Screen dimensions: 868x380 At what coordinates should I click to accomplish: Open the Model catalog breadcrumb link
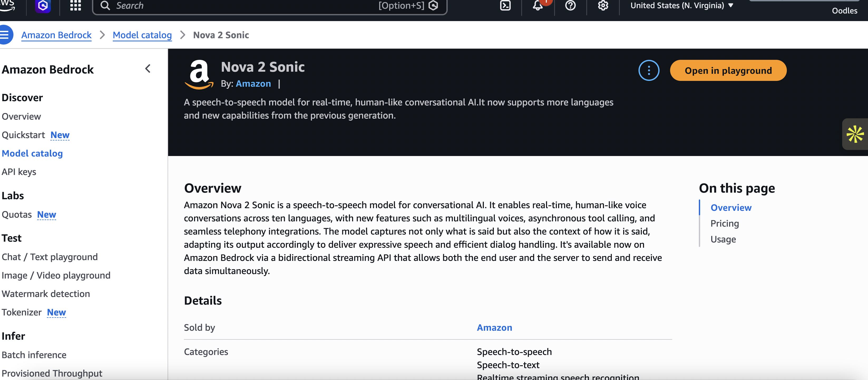(142, 35)
